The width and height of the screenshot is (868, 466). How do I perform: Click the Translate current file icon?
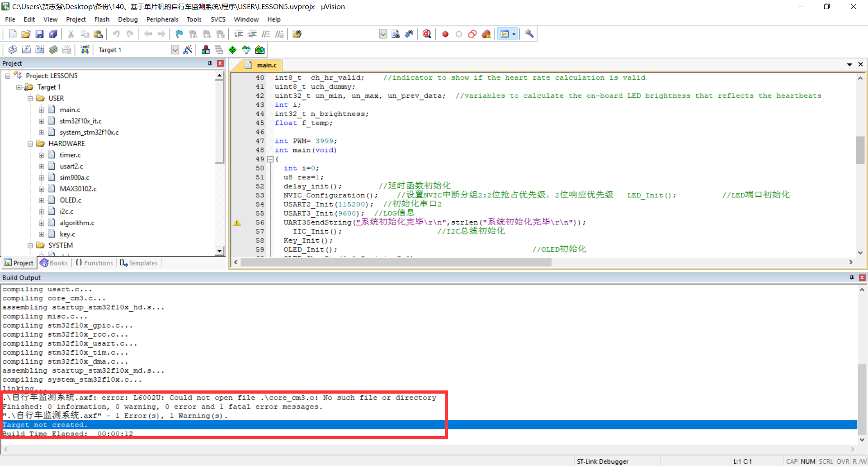point(13,50)
